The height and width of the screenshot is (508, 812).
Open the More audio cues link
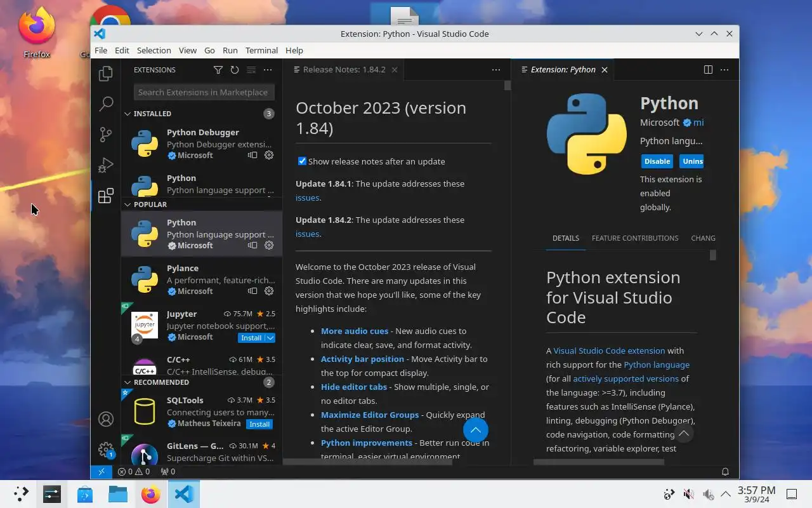[x=355, y=331]
